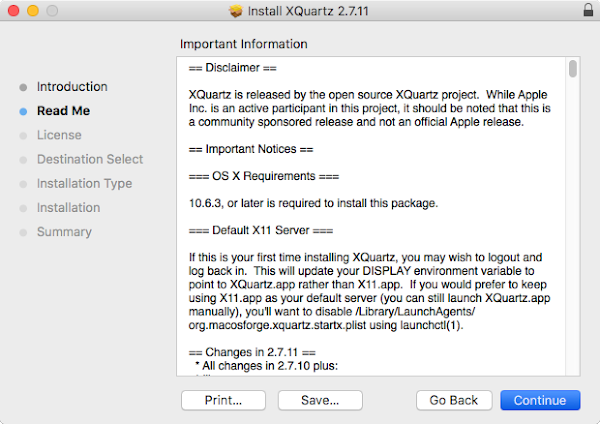Click the '== Changes in 2.7.11 ==' line
Screen dimensions: 600x424
point(252,352)
